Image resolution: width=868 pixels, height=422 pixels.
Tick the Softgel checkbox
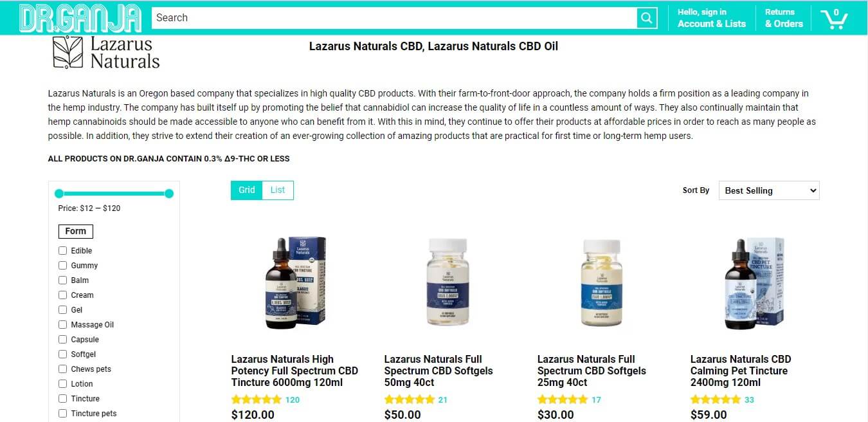63,354
